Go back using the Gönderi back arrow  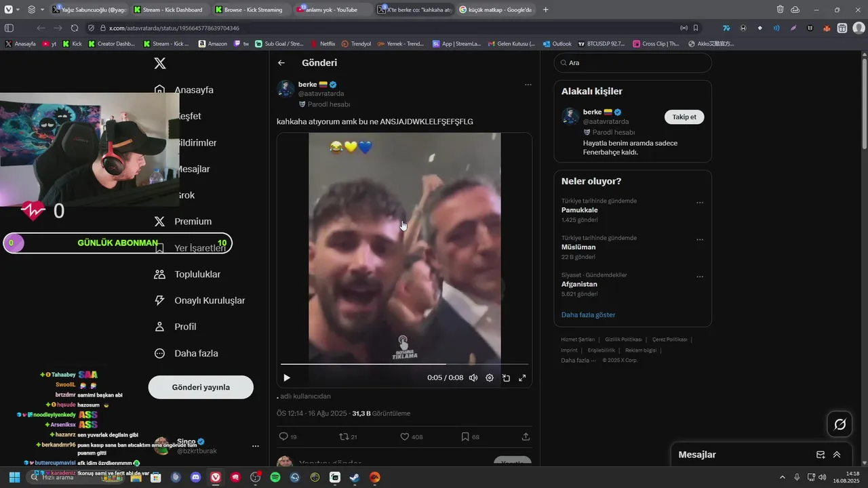(x=281, y=63)
